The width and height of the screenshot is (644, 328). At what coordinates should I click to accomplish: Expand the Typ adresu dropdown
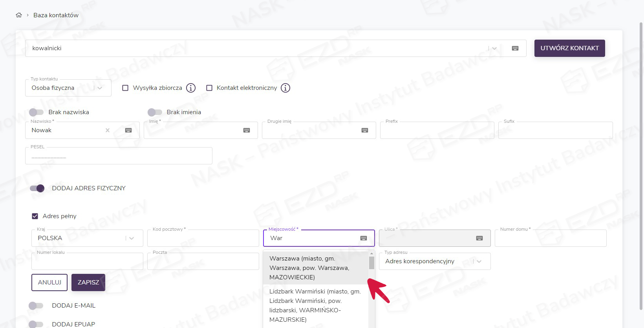tap(479, 261)
